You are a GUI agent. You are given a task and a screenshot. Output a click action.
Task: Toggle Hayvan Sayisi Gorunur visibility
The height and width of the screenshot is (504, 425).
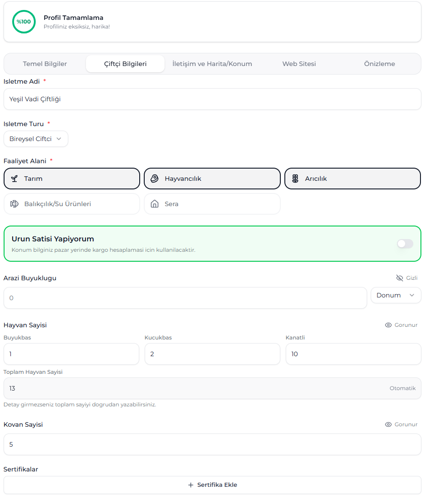click(401, 325)
